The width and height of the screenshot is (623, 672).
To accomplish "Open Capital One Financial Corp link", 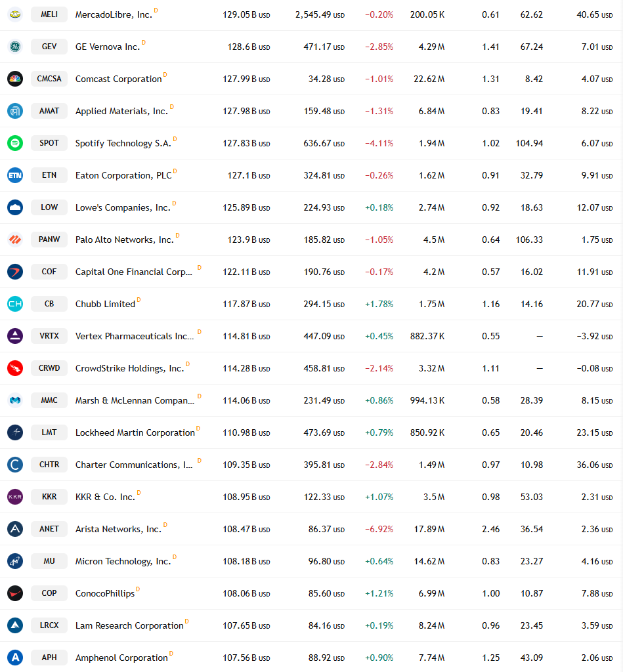I will click(134, 272).
